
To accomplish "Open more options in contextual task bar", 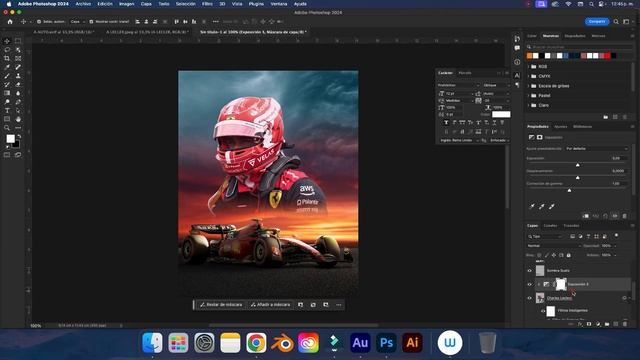I will pyautogui.click(x=339, y=305).
